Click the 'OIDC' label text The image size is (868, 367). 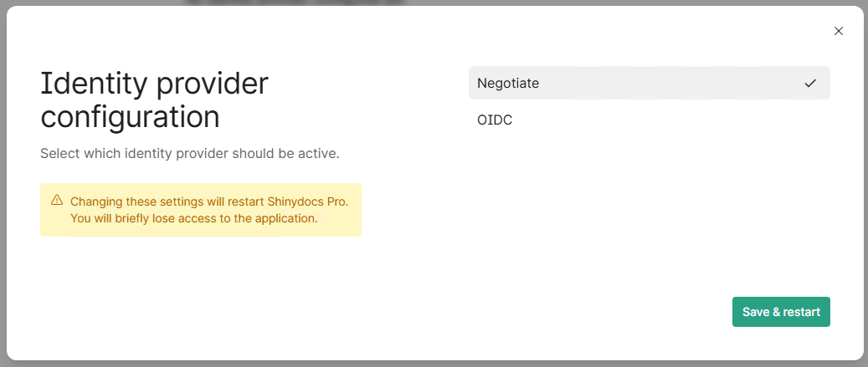coord(495,120)
